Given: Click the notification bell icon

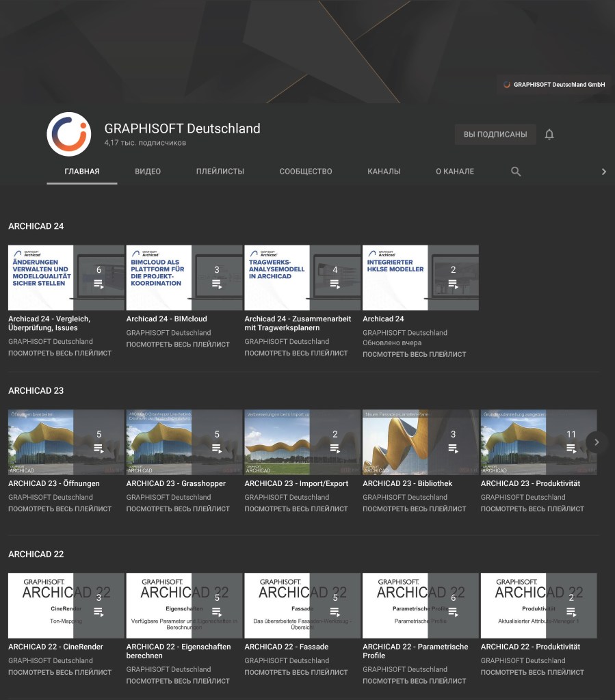Looking at the screenshot, I should coord(549,135).
